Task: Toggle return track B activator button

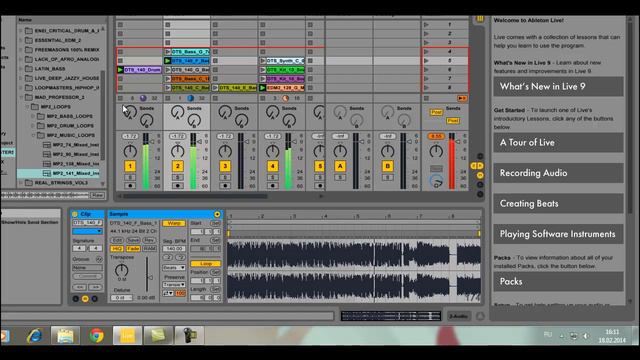Action: tap(387, 166)
